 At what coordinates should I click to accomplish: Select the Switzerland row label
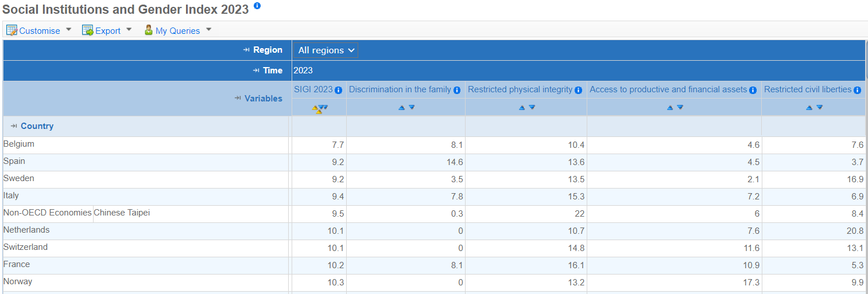pyautogui.click(x=26, y=247)
